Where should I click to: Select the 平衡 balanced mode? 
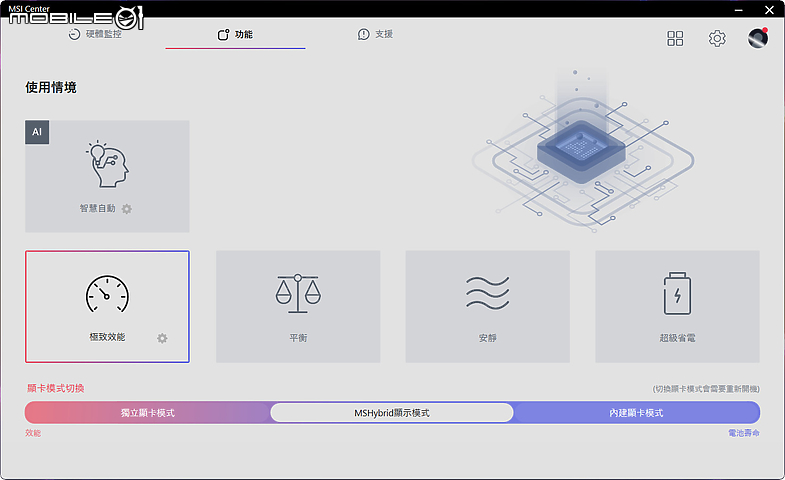(x=298, y=306)
